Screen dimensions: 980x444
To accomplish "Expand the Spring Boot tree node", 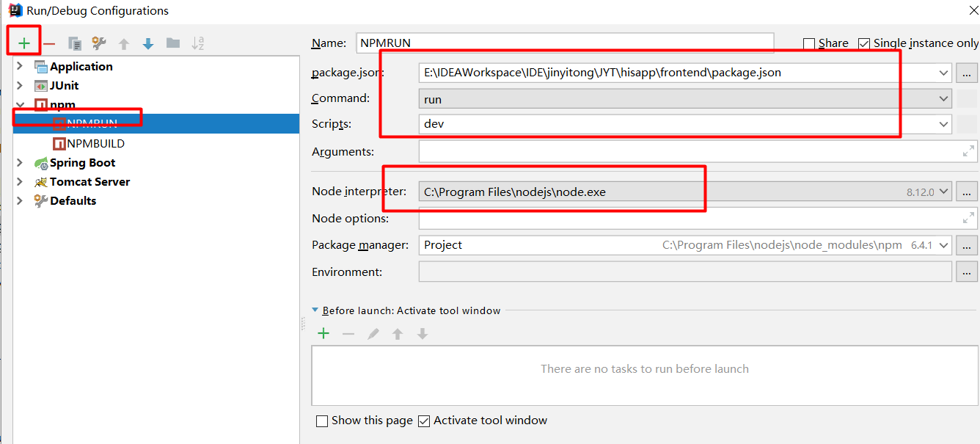I will click(20, 163).
